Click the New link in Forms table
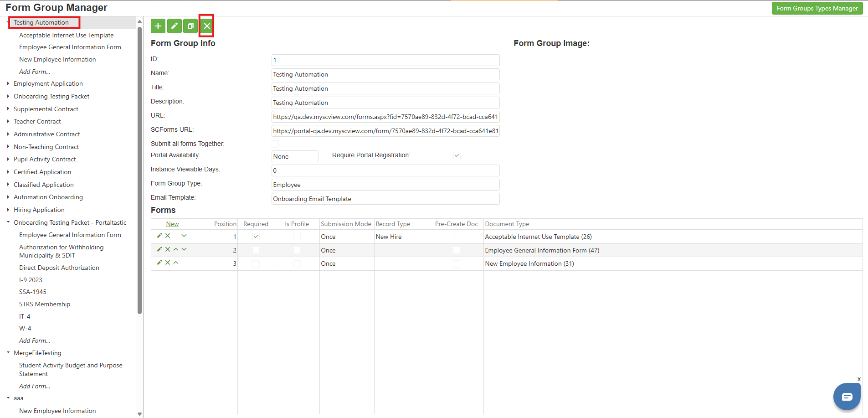The image size is (868, 418). 172,224
